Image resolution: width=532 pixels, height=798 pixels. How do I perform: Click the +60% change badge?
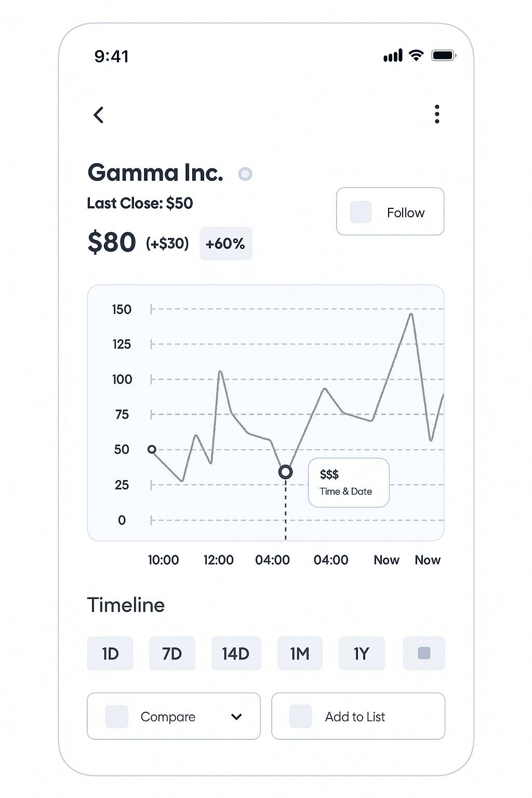coord(225,243)
